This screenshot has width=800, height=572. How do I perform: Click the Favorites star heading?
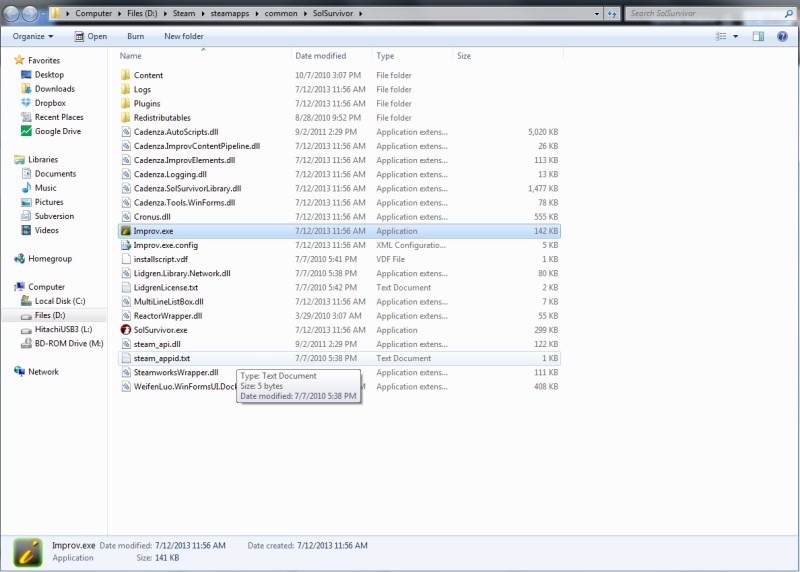[37, 60]
